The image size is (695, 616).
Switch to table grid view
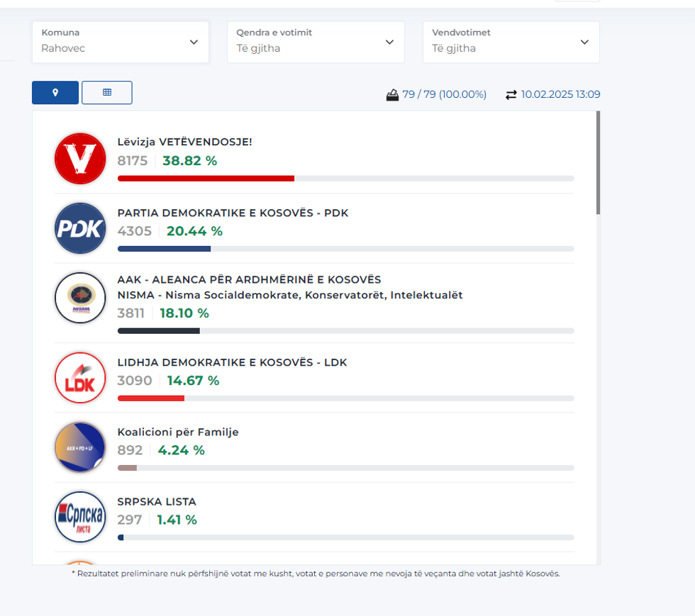pos(107,93)
